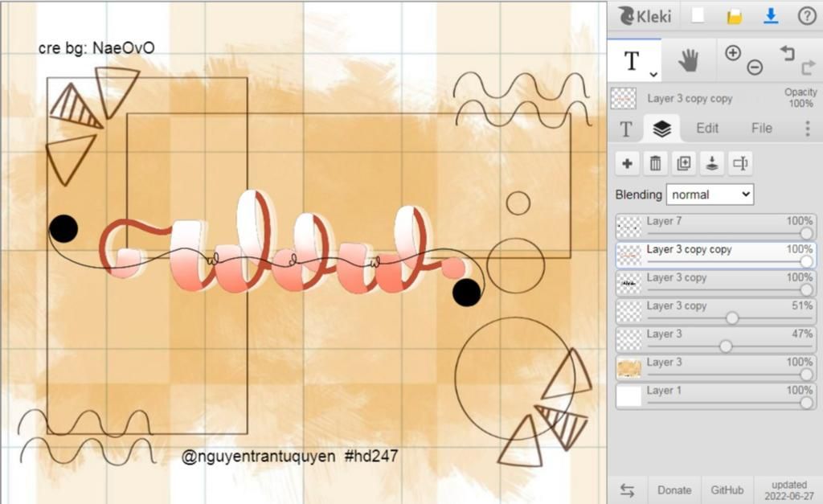Open the Edit tab

pos(707,128)
